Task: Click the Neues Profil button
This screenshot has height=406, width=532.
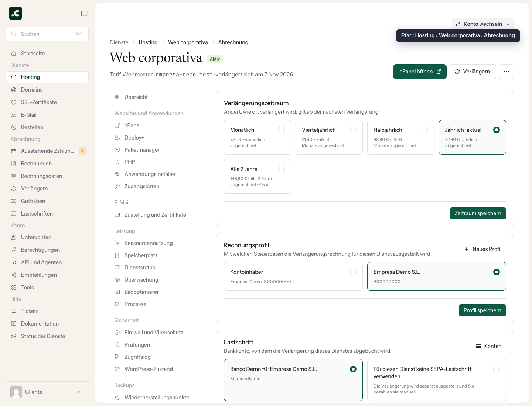Action: 483,249
